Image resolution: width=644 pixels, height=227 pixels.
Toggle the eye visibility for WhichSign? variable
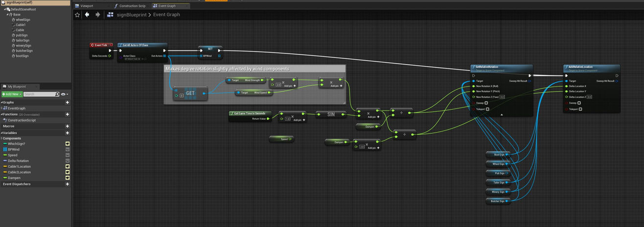pyautogui.click(x=68, y=144)
